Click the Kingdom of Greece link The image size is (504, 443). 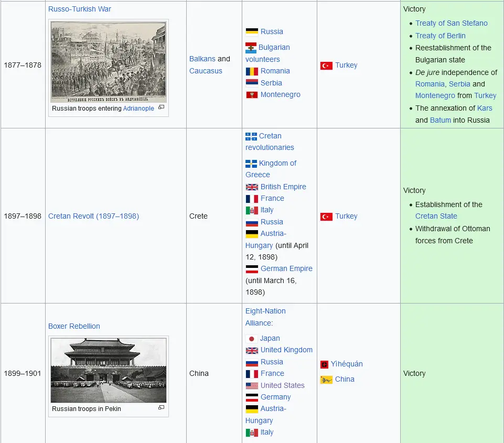pos(271,169)
